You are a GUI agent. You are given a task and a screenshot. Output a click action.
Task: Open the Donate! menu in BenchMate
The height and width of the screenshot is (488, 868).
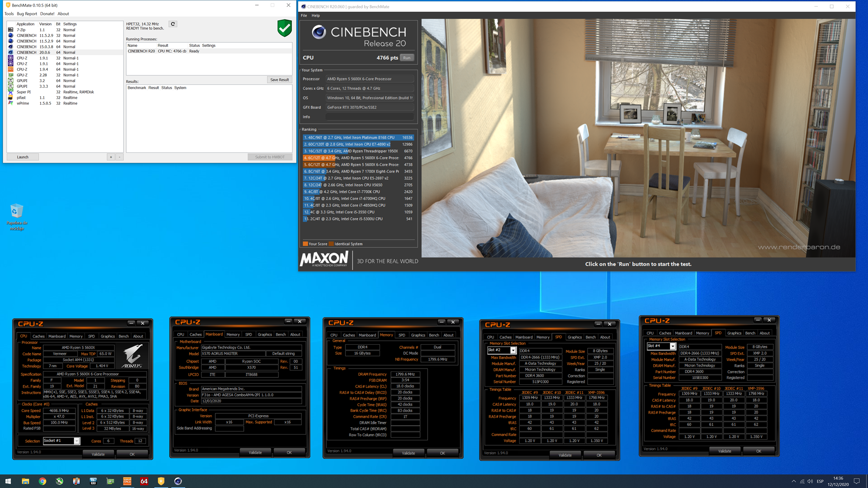(47, 14)
